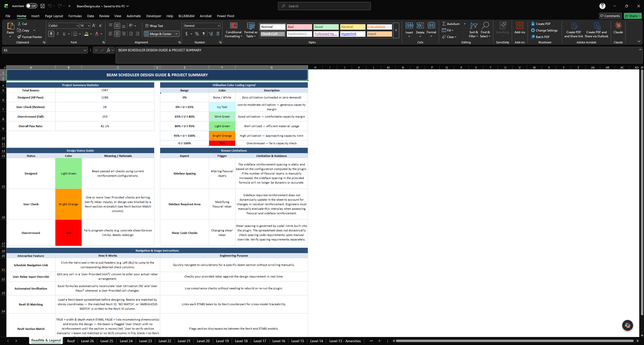Open the Formulas ribbon tab
Image resolution: width=644 pixels, height=345 pixels.
coord(75,16)
